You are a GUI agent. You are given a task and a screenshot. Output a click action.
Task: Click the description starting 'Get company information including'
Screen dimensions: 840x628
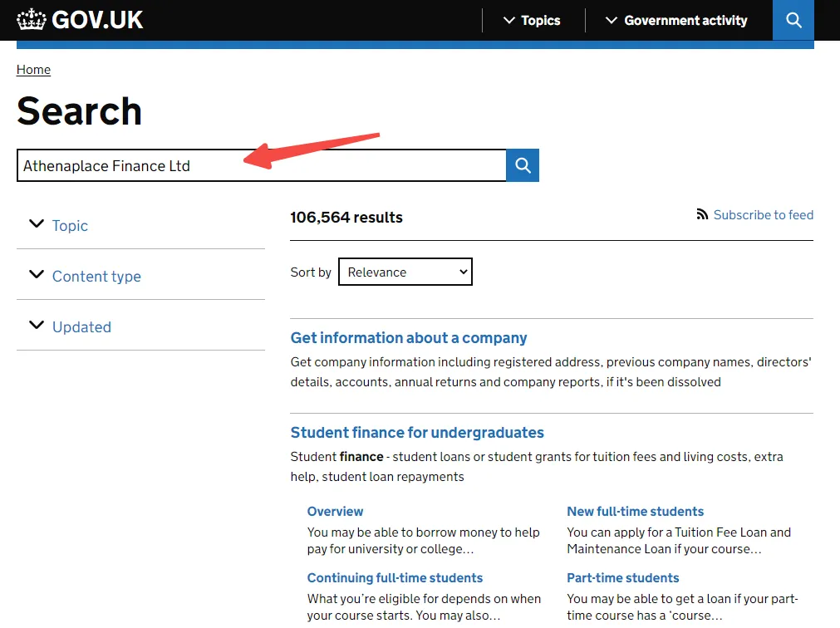pyautogui.click(x=551, y=371)
